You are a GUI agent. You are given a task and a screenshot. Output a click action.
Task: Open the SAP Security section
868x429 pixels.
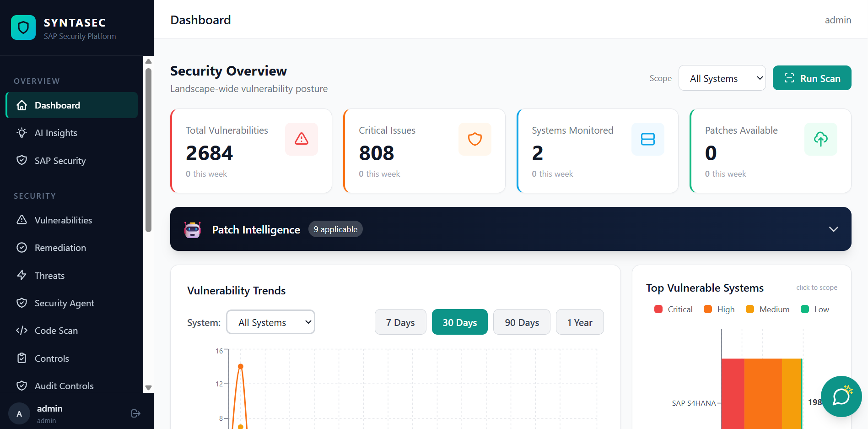click(72, 160)
